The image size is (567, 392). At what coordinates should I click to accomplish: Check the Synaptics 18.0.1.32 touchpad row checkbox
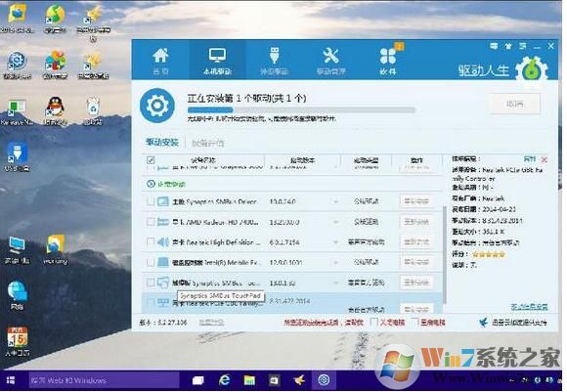151,283
